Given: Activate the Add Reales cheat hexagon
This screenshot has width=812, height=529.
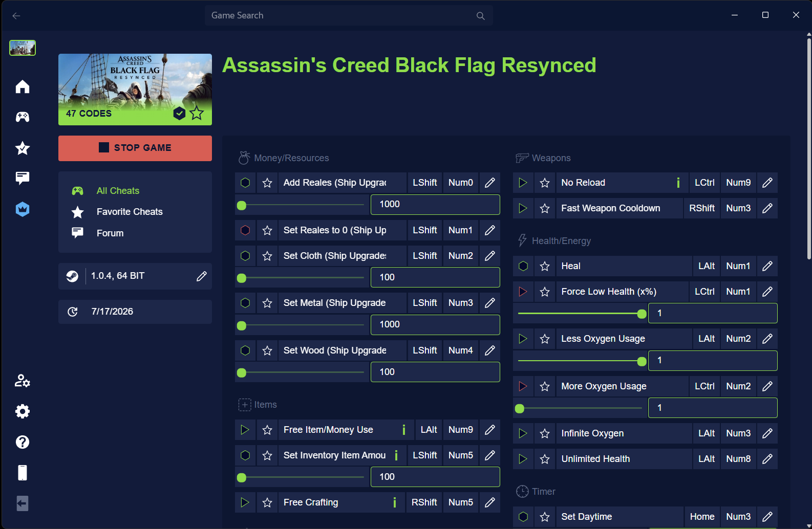Looking at the screenshot, I should (x=245, y=183).
